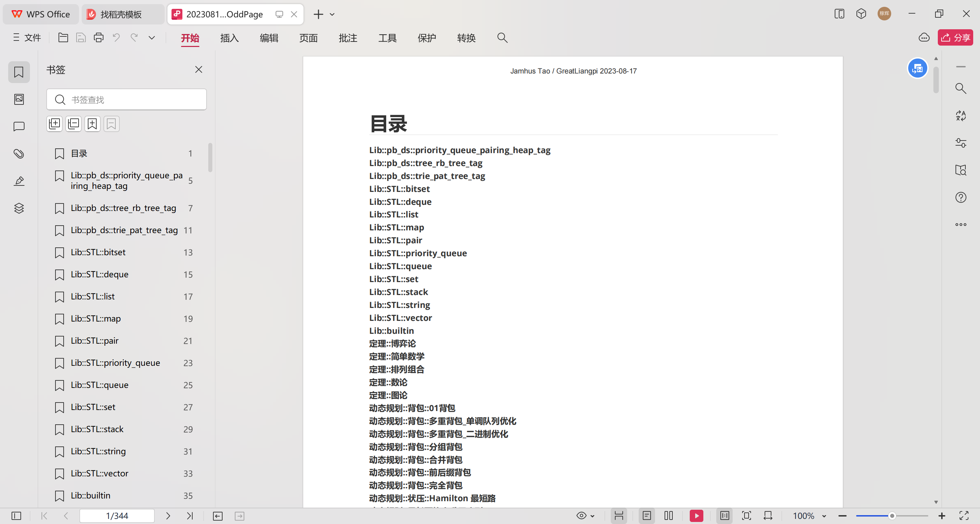Screen dimensions: 980x524
Task: Collapse all bookmarks icon
Action: click(73, 124)
